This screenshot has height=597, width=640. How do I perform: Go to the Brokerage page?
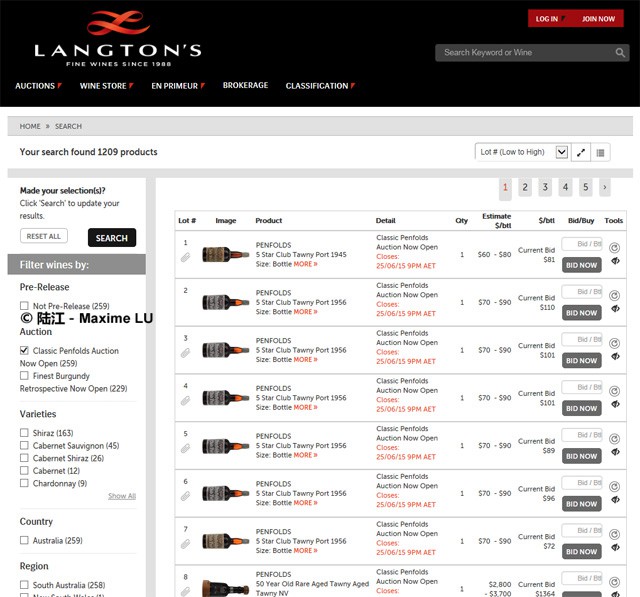(245, 86)
